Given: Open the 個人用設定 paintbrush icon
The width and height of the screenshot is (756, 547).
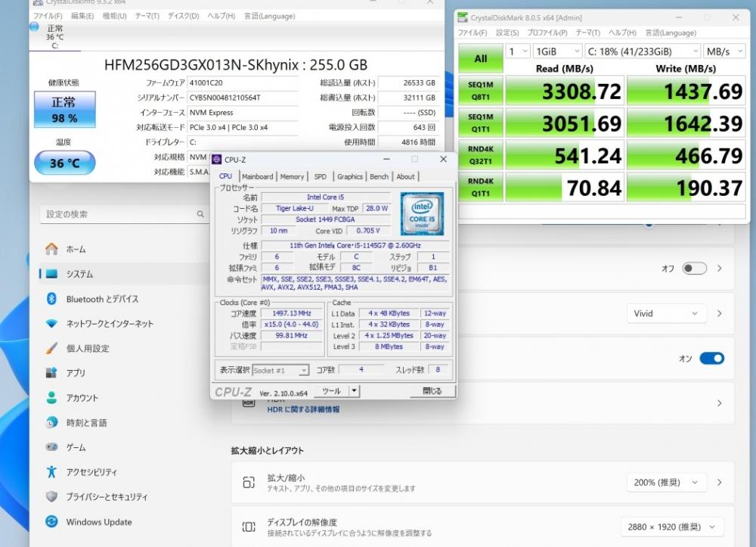Looking at the screenshot, I should pyautogui.click(x=51, y=348).
